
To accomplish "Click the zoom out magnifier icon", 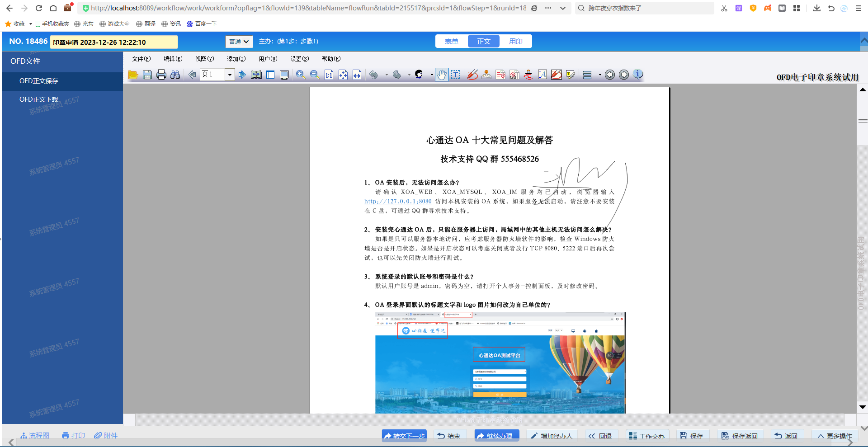I will [x=315, y=75].
